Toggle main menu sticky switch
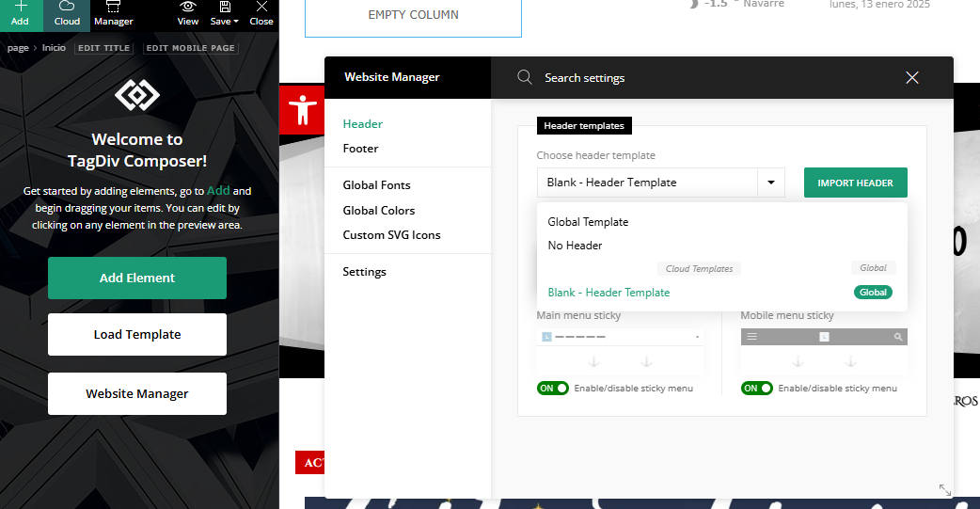980x509 pixels. pyautogui.click(x=552, y=389)
